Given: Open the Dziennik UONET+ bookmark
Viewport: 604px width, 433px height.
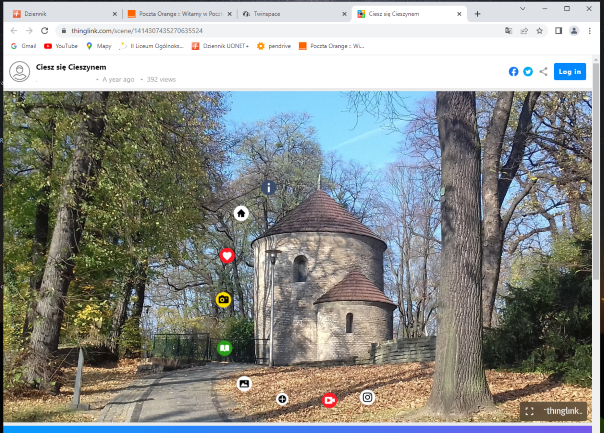Looking at the screenshot, I should (x=220, y=46).
